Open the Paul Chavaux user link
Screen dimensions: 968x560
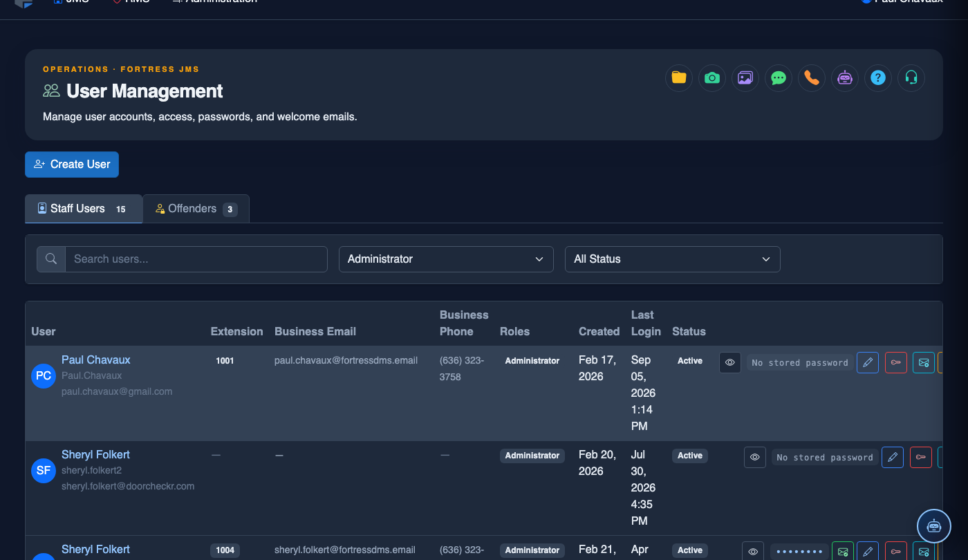pyautogui.click(x=95, y=360)
